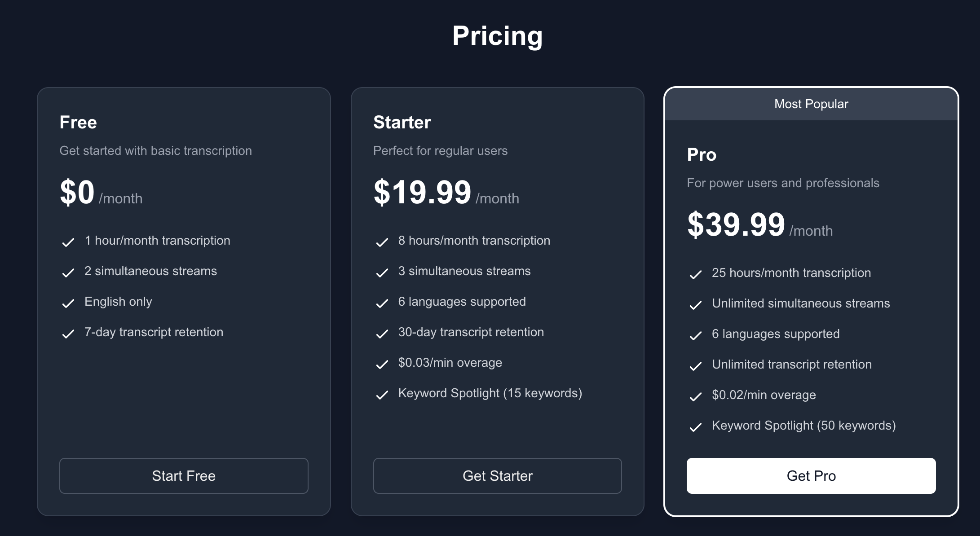Click the Get Starter button
The image size is (980, 536).
click(x=497, y=476)
